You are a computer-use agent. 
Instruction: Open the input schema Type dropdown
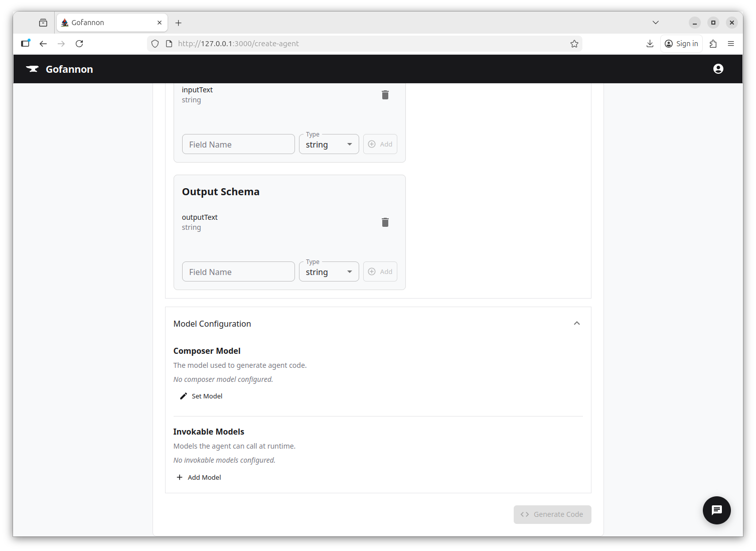coord(329,145)
